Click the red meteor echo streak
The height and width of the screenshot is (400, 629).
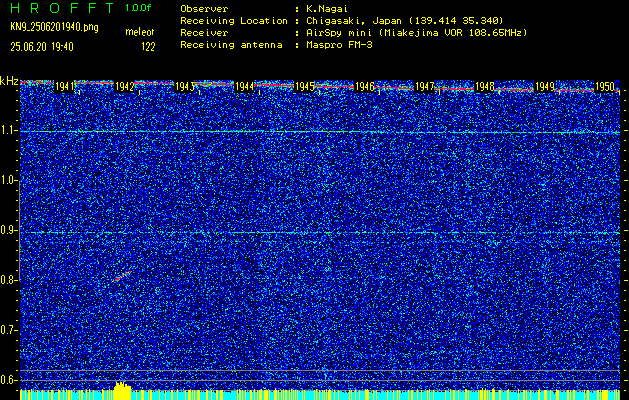pyautogui.click(x=122, y=276)
